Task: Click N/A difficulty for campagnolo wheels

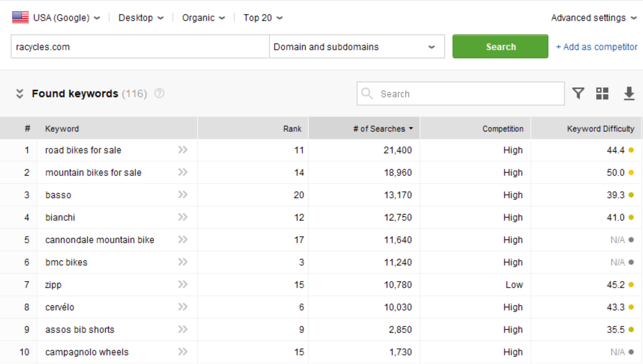Action: point(618,352)
